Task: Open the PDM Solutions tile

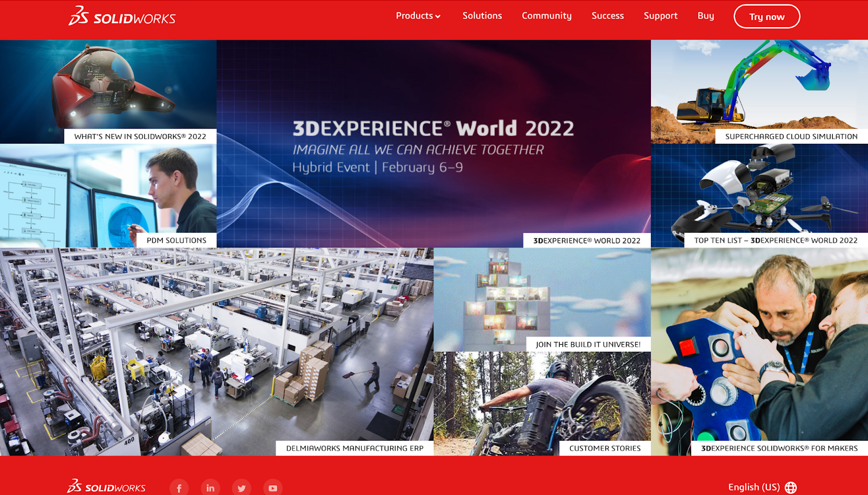Action: (x=108, y=195)
